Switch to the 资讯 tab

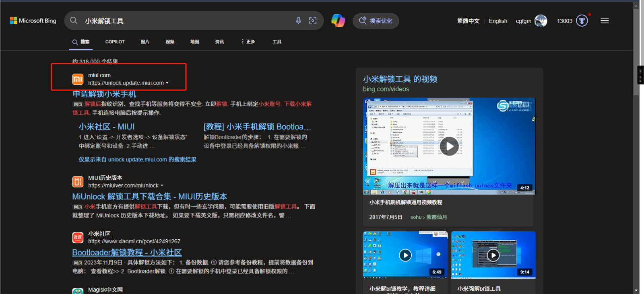click(x=219, y=42)
